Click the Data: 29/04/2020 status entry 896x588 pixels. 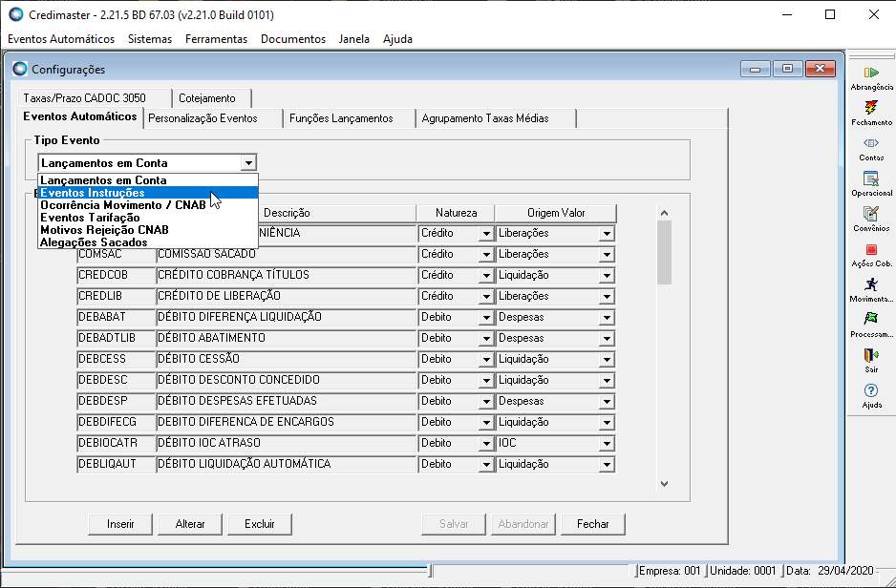coord(830,571)
